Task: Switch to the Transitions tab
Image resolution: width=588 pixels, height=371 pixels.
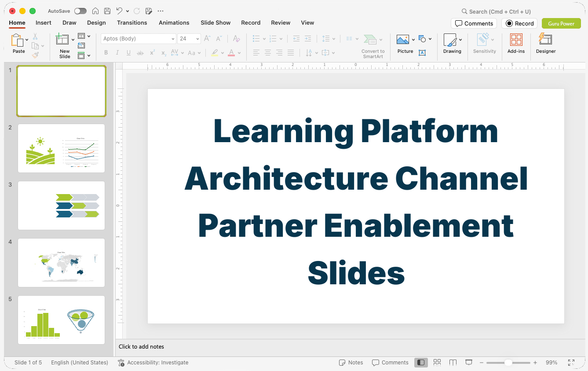Action: [132, 22]
